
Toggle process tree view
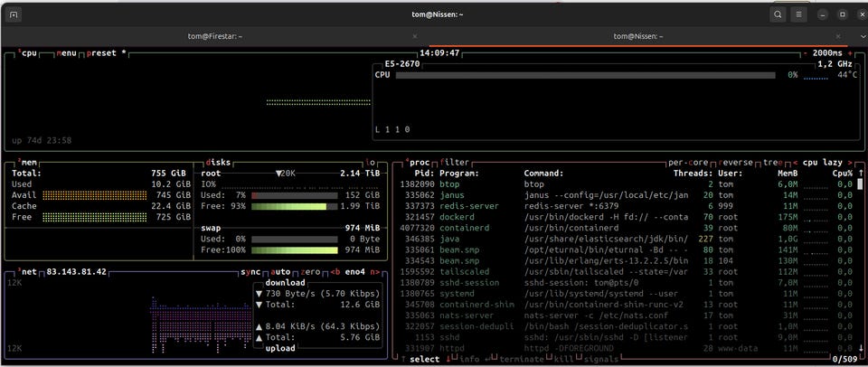point(772,162)
